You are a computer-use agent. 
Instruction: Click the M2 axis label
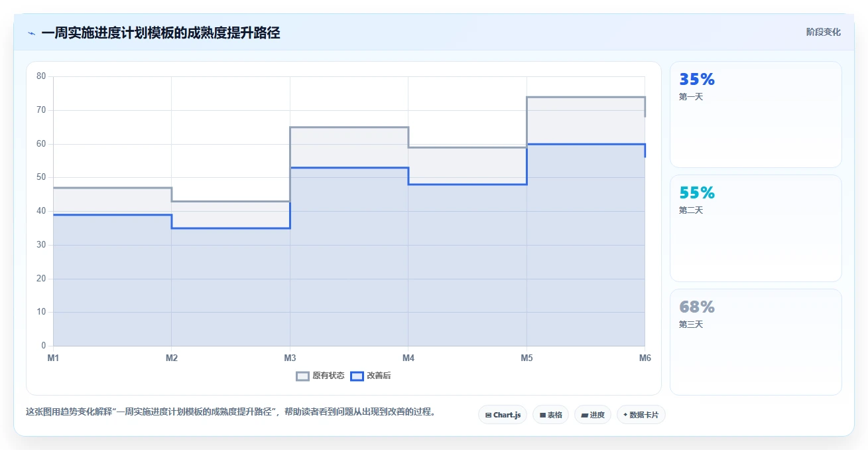coord(172,358)
